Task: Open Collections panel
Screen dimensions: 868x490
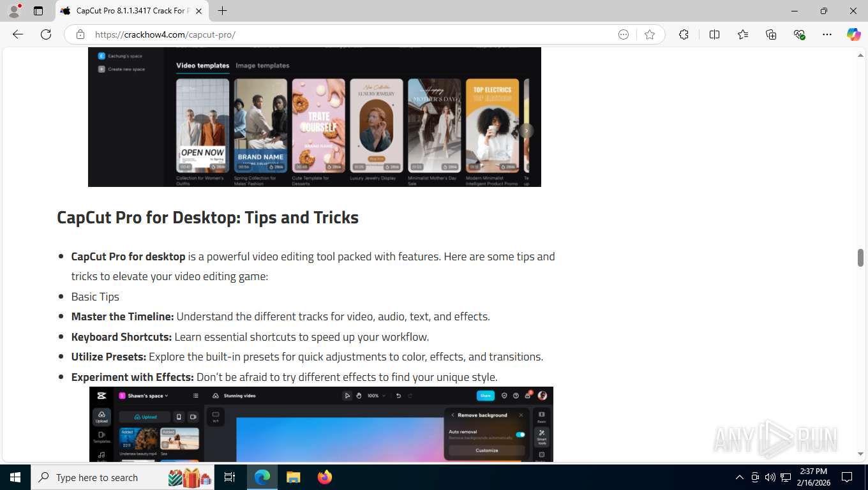Action: 771,34
